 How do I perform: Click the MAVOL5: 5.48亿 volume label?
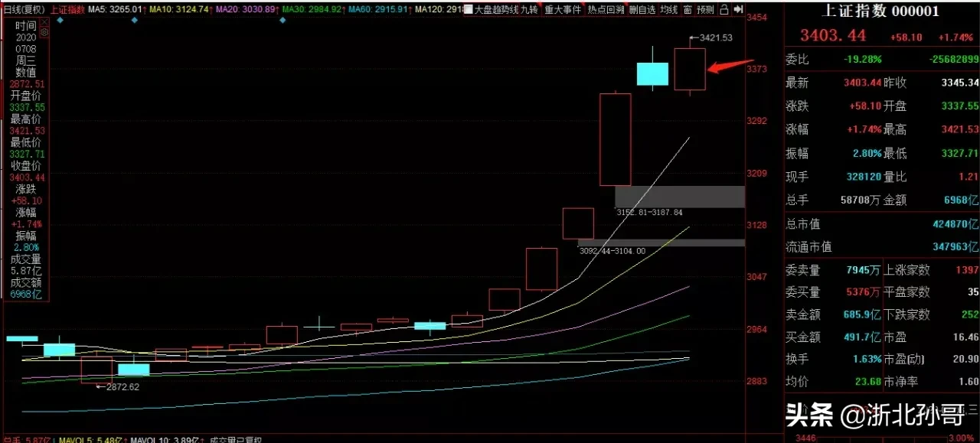coord(93,440)
